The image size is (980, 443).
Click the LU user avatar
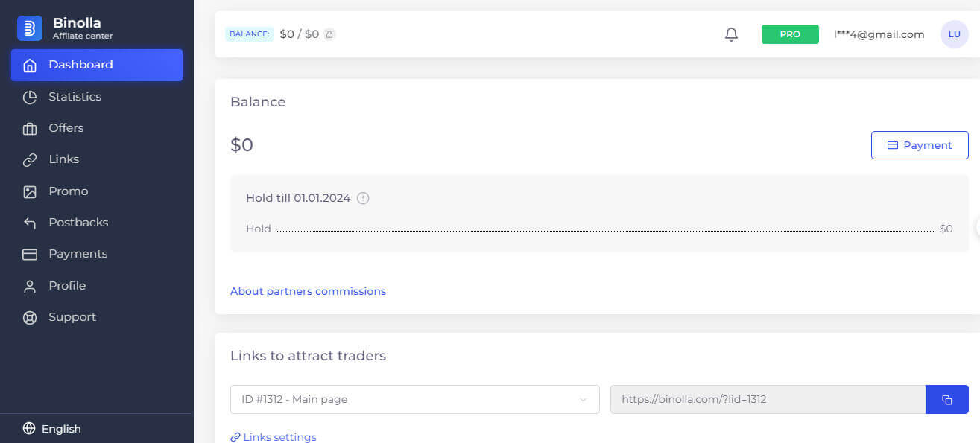coord(954,34)
